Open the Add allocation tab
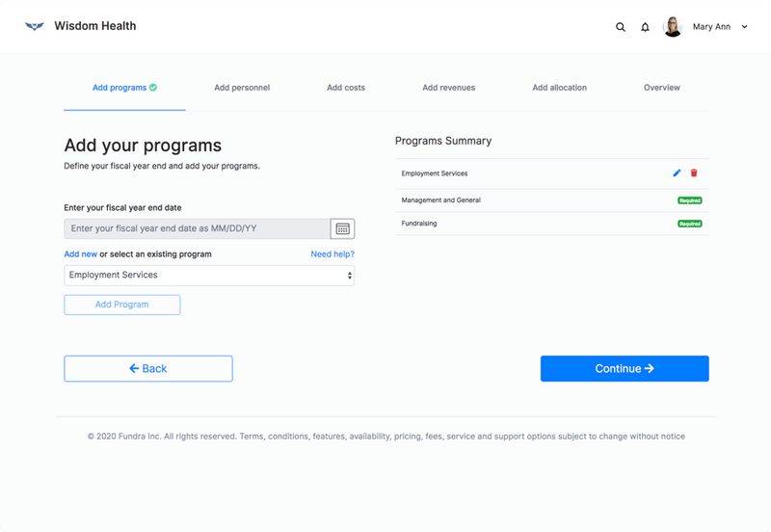The width and height of the screenshot is (771, 532). click(x=560, y=88)
